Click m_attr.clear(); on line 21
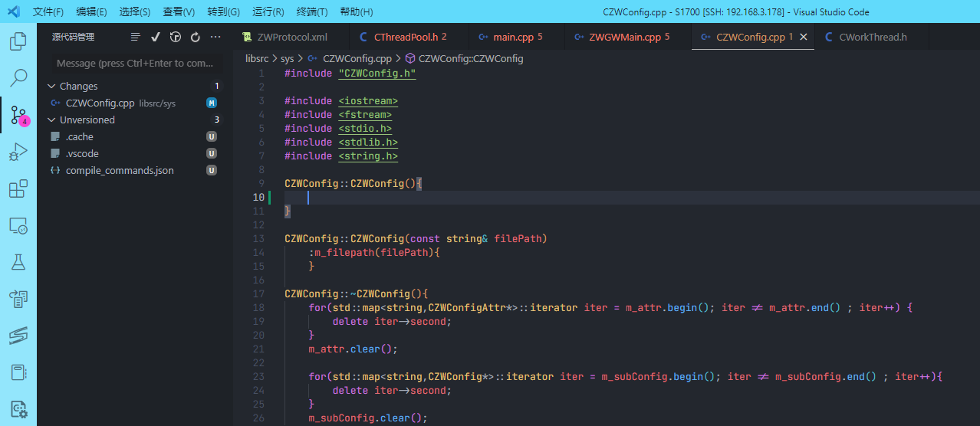Viewport: 980px width, 426px height. coord(354,349)
